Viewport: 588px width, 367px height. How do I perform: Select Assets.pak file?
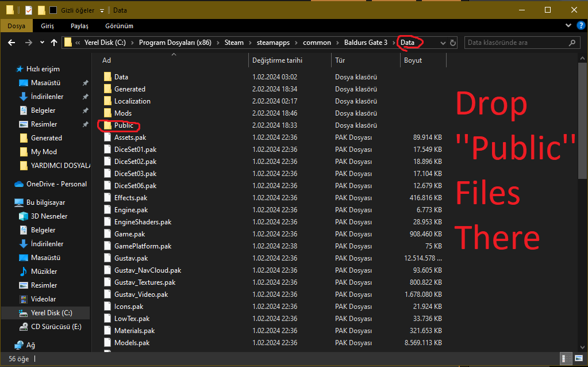click(x=130, y=137)
